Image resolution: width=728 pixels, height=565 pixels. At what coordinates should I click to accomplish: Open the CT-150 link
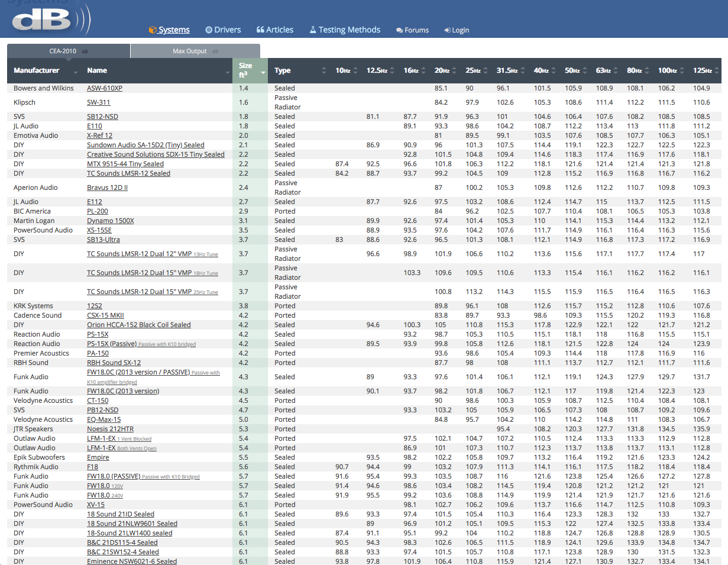(98, 401)
